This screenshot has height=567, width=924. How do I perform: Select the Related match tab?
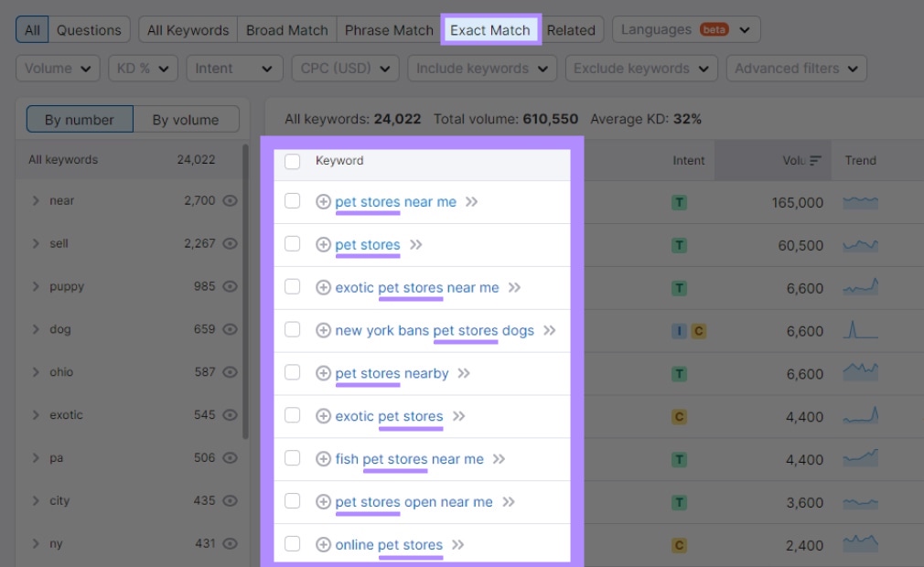tap(572, 29)
